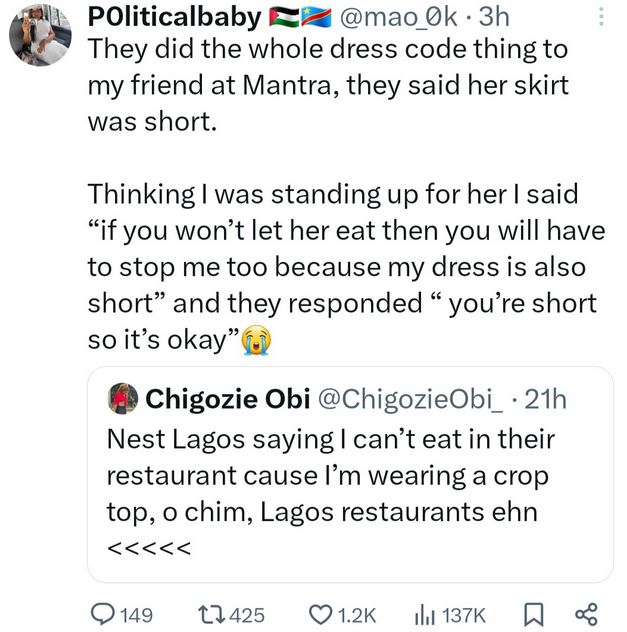627x632 pixels.
Task: Open the reply icon showing 149 comments
Action: pos(103,614)
